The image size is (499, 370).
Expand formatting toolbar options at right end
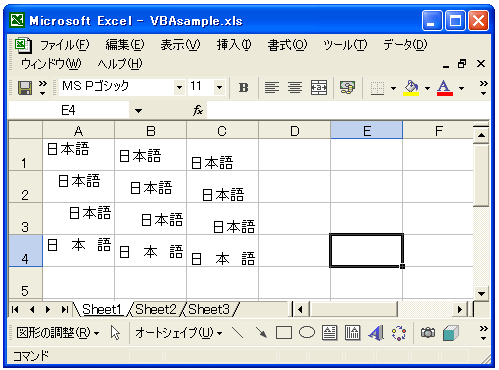tap(483, 88)
